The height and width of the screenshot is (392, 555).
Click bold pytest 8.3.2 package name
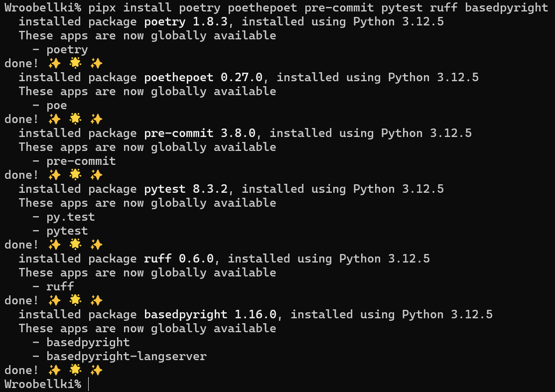click(186, 189)
